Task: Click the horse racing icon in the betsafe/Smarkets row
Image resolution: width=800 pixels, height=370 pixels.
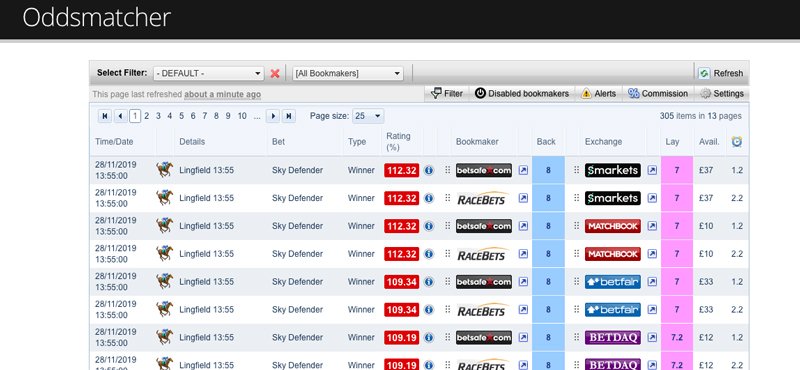Action: tap(165, 169)
